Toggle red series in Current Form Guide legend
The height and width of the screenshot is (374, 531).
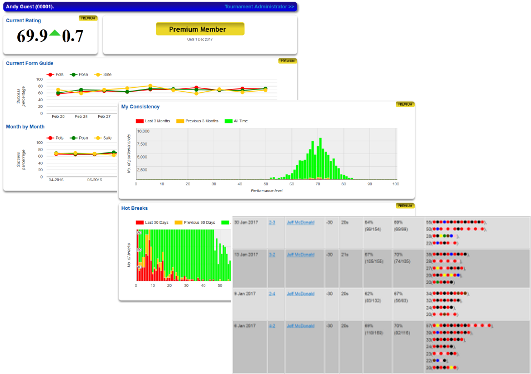[55, 75]
